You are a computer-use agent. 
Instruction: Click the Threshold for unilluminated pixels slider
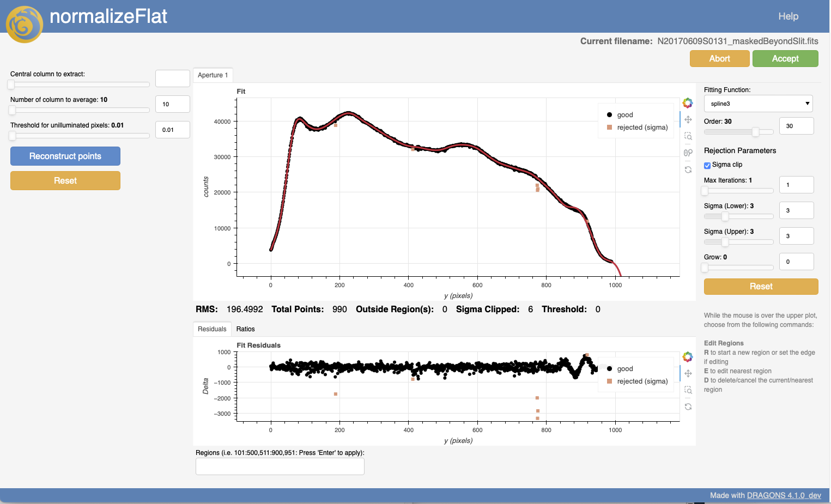tap(80, 136)
